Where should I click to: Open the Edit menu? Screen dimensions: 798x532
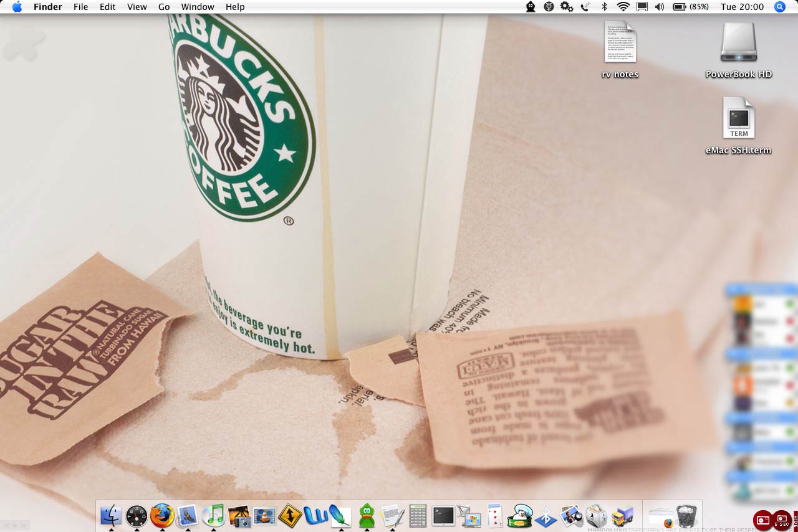coord(108,7)
